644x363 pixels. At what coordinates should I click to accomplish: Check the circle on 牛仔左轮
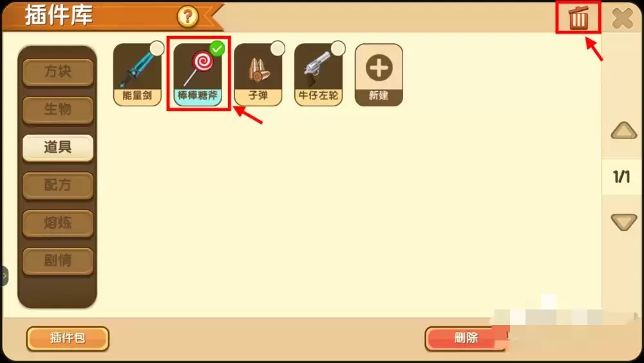[338, 48]
